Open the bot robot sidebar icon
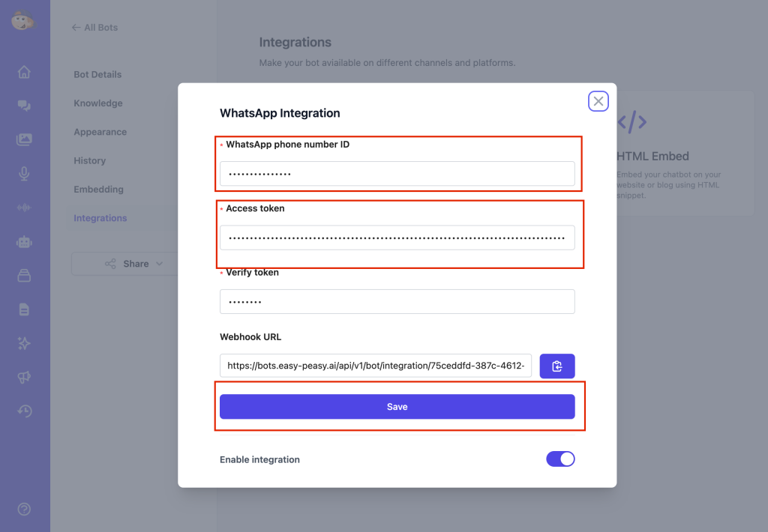The height and width of the screenshot is (532, 768). [x=24, y=242]
